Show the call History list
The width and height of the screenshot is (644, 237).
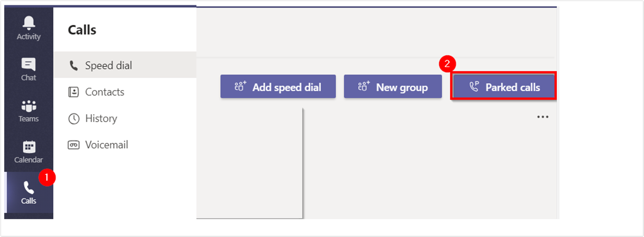pos(101,118)
